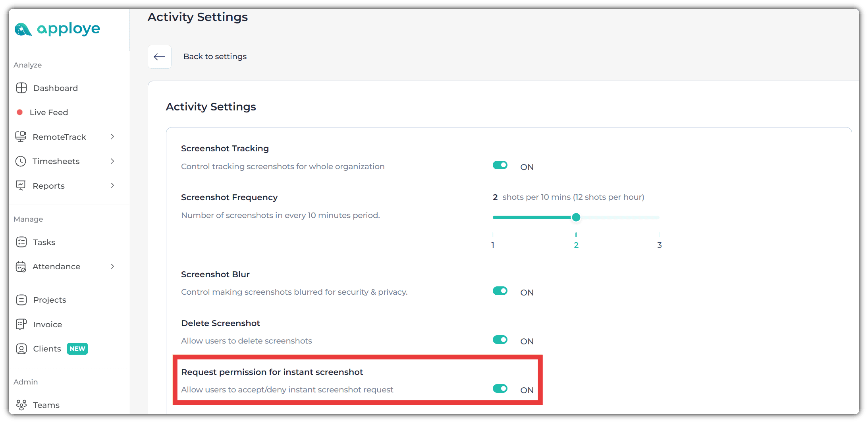Viewport: 868px width, 423px height.
Task: Click the RemoteTrack monitor icon
Action: [x=21, y=137]
